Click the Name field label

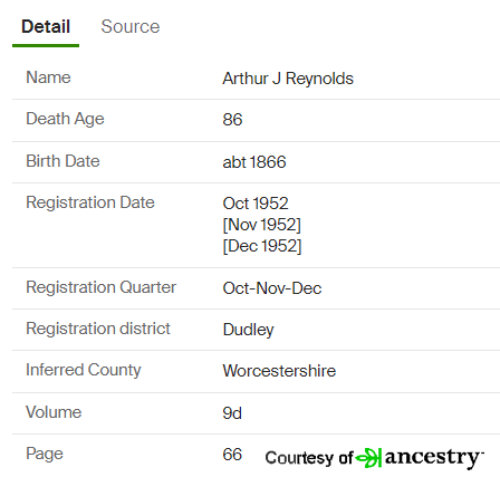click(x=48, y=77)
